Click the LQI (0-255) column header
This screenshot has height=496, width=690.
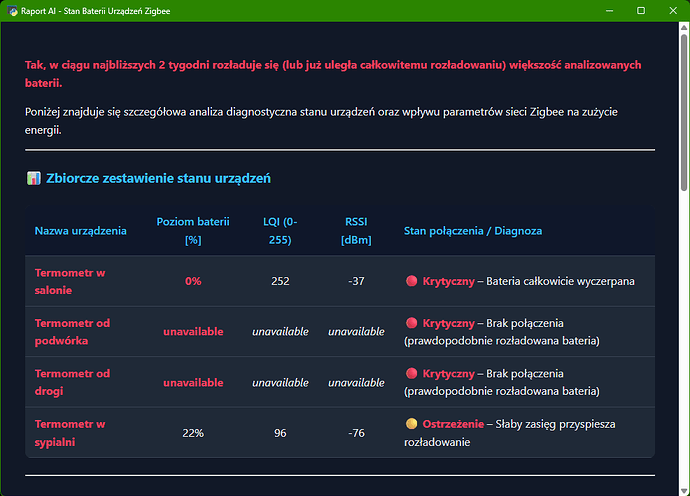[x=280, y=231]
